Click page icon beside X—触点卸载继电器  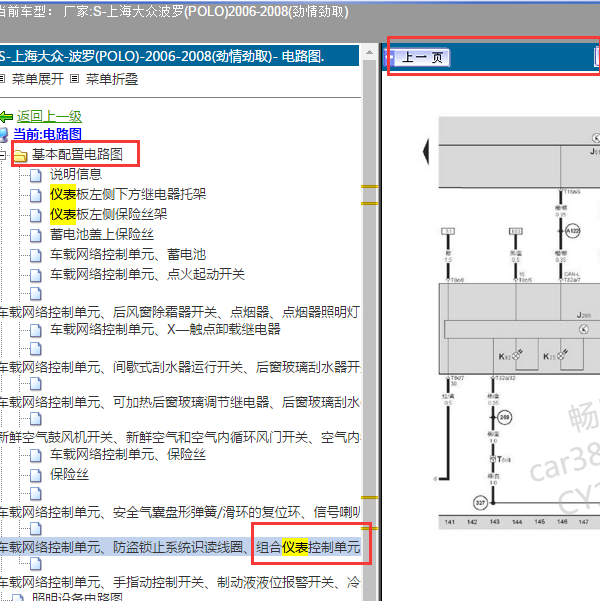click(x=36, y=330)
